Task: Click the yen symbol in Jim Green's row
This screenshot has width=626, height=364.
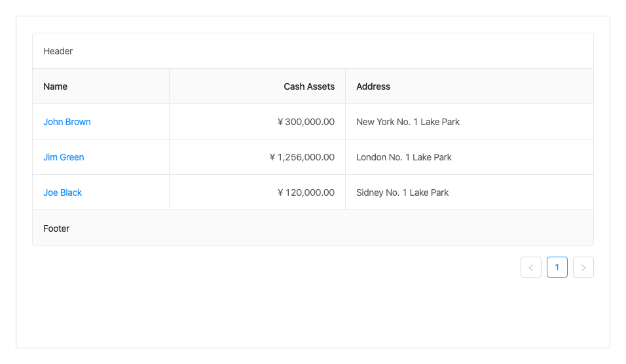Action: click(272, 157)
